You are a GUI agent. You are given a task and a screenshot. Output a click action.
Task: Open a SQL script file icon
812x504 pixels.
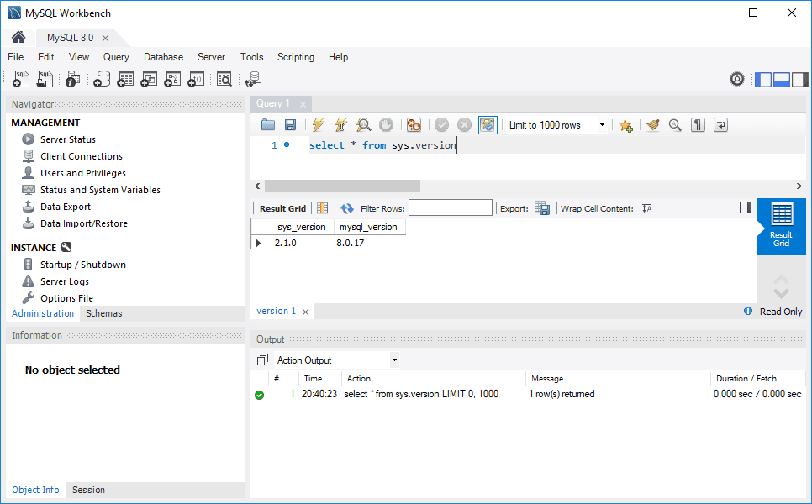(x=45, y=79)
